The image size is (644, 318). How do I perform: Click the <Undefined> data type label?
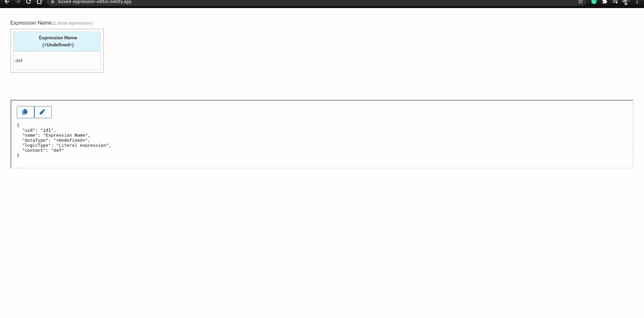point(58,45)
